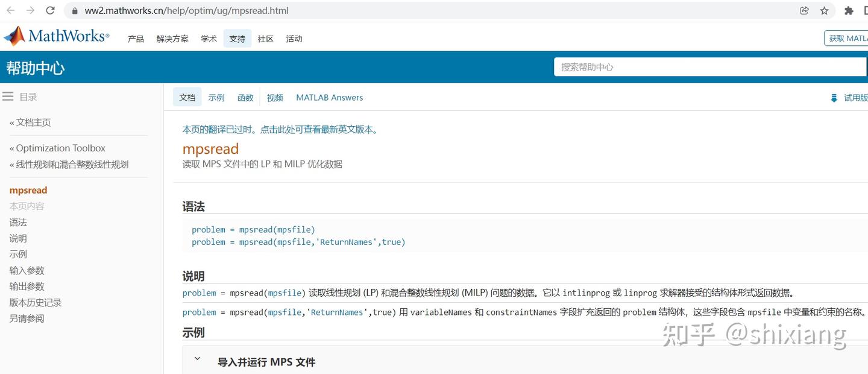Click the back navigation arrow
The height and width of the screenshot is (374, 868).
coord(10,10)
